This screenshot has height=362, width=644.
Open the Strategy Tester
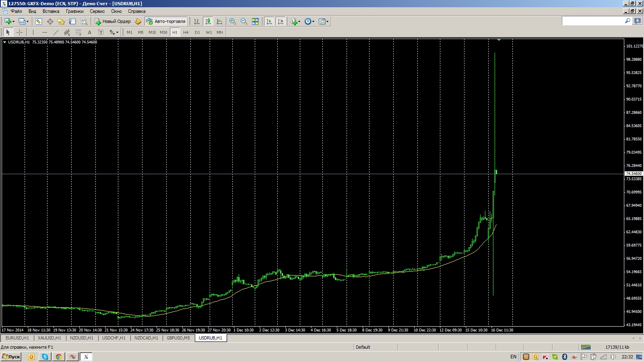(84, 21)
